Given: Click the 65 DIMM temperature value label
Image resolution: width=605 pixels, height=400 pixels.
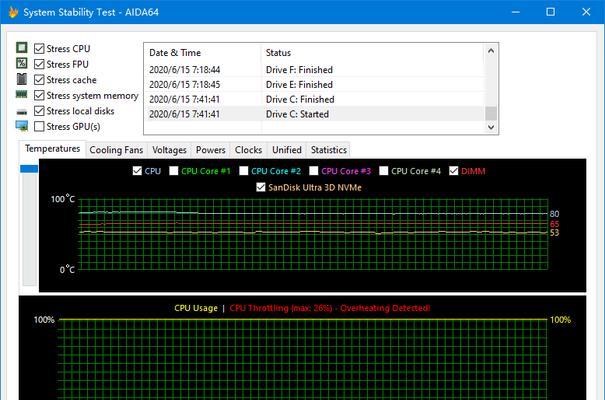Looking at the screenshot, I should click(554, 224).
